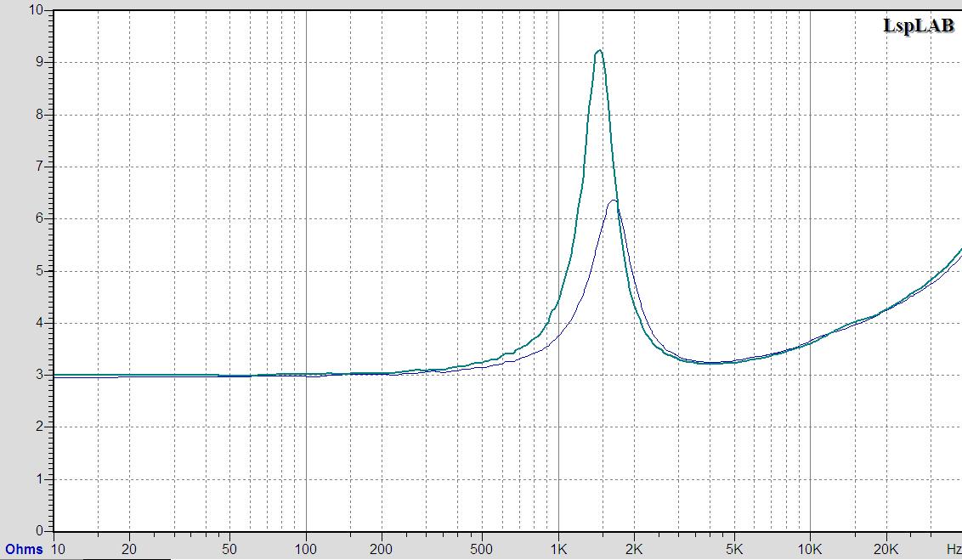Click the 10K frequency axis label
Screen dimensions: 962x560
point(810,549)
